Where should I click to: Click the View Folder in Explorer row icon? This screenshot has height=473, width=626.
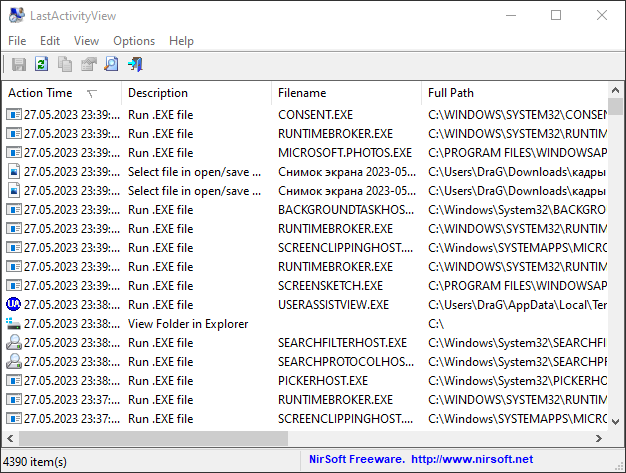click(x=13, y=324)
